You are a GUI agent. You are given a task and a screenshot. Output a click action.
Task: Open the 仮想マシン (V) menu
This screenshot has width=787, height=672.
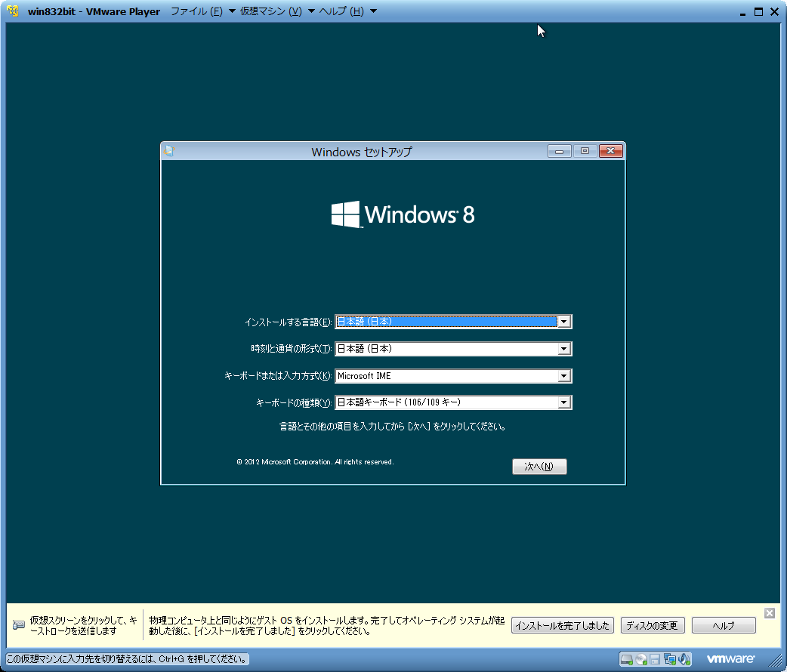(x=277, y=11)
